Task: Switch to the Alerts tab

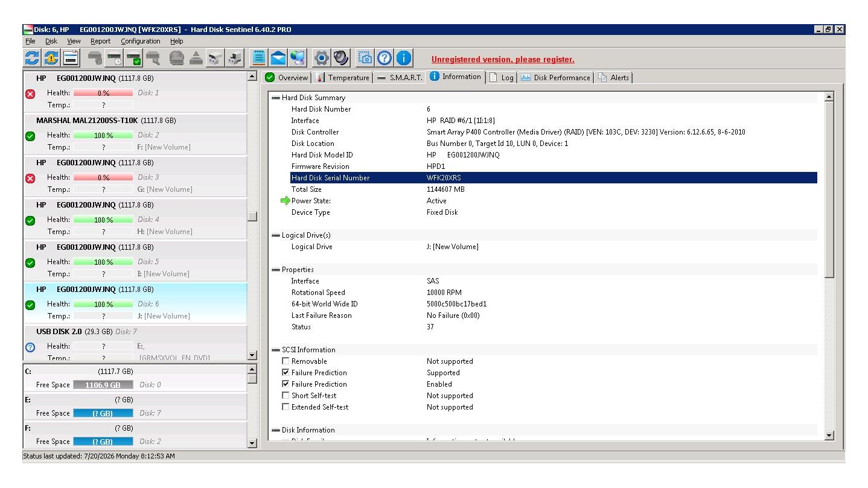Action: (614, 77)
